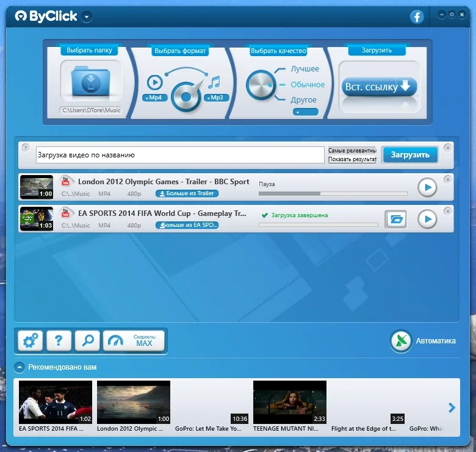This screenshot has height=452, width=476.
Task: Click the Выбрать качество tab label
Action: pyautogui.click(x=278, y=51)
